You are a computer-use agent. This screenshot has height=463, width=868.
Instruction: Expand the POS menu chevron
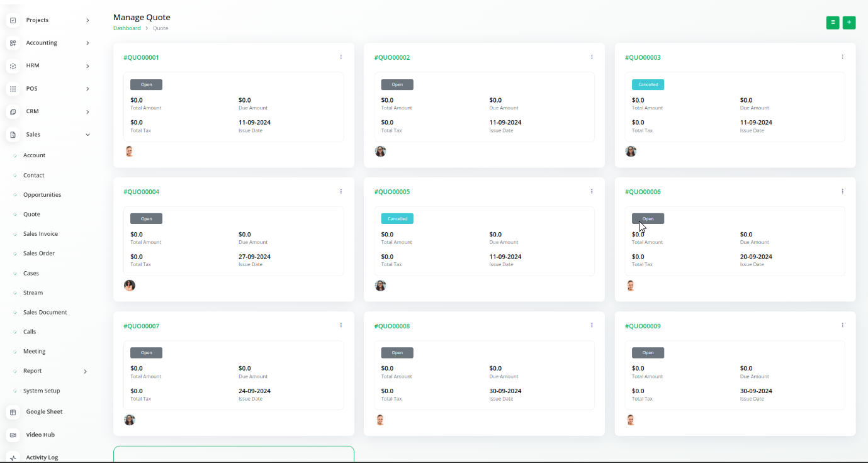point(87,89)
